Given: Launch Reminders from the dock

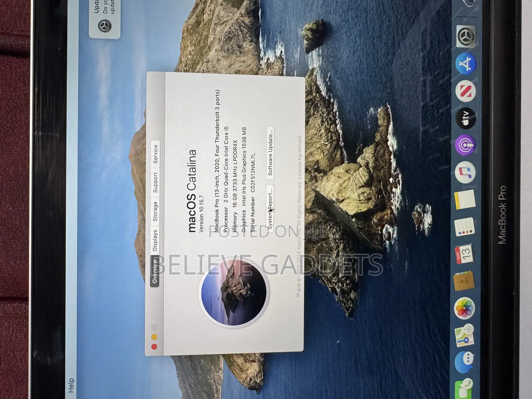Looking at the screenshot, I should pos(464,227).
